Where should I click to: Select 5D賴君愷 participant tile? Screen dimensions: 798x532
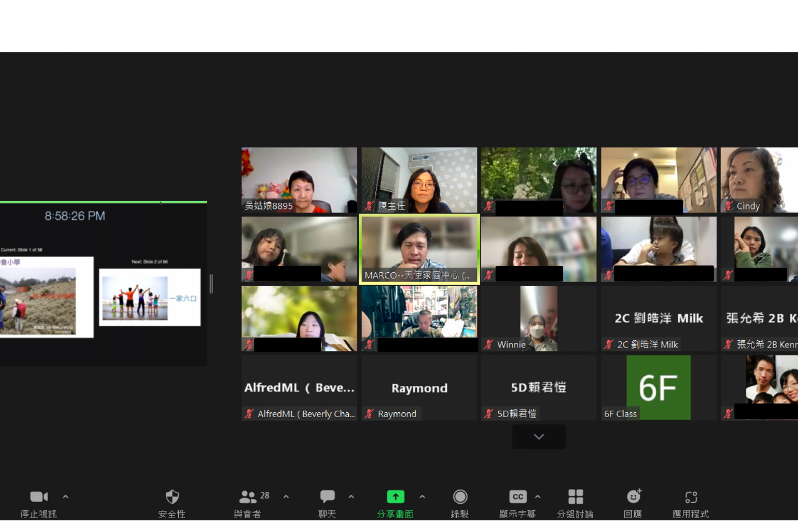(x=539, y=387)
